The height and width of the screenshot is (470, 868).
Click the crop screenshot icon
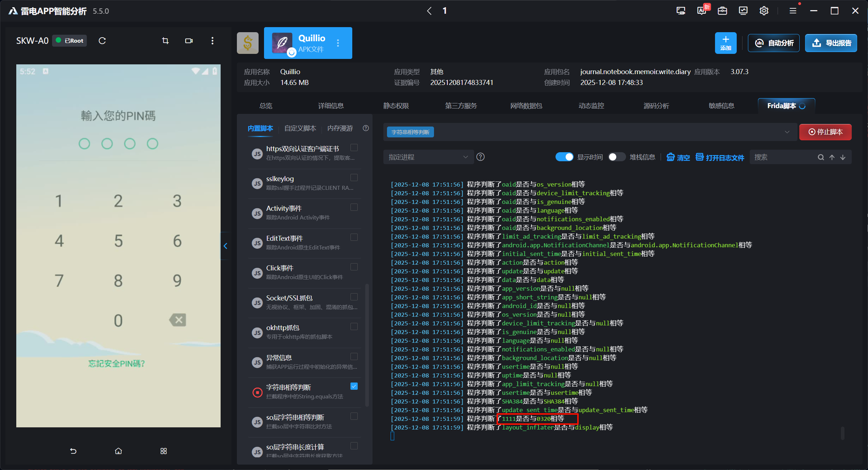coord(165,41)
